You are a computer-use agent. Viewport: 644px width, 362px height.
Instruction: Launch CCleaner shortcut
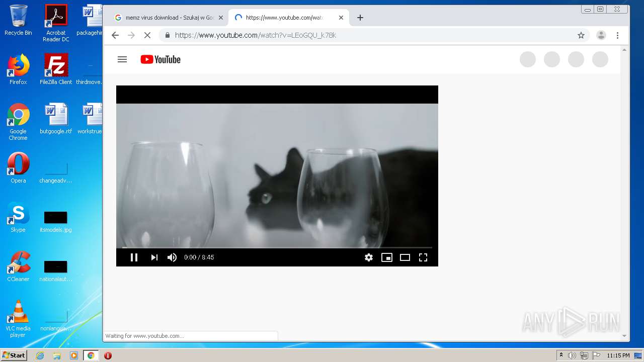click(18, 266)
